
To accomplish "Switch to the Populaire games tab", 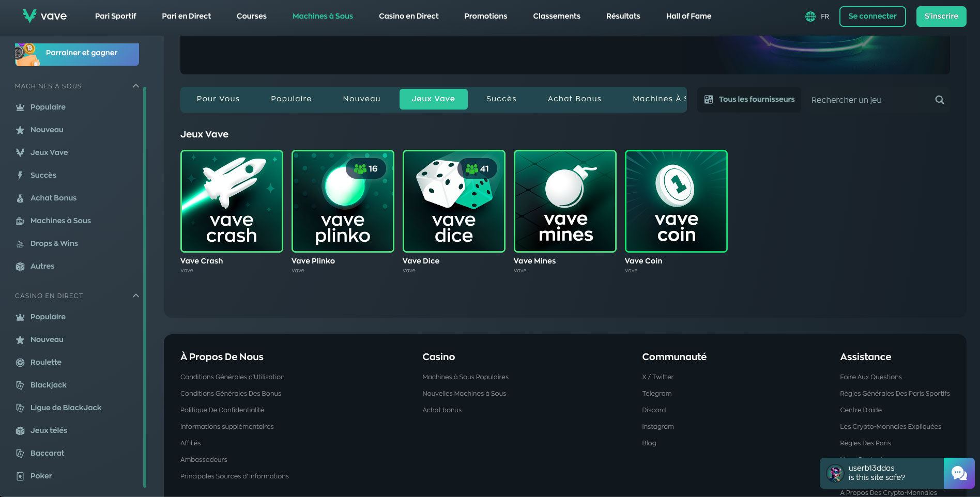I will pyautogui.click(x=291, y=99).
